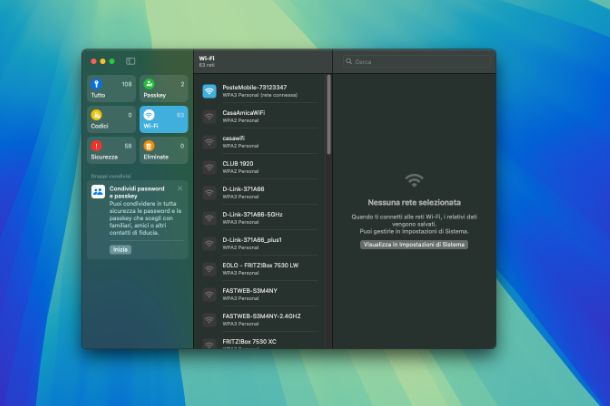Select the D-Link-371A66_plus1 network
This screenshot has width=610, height=406.
pos(261,243)
